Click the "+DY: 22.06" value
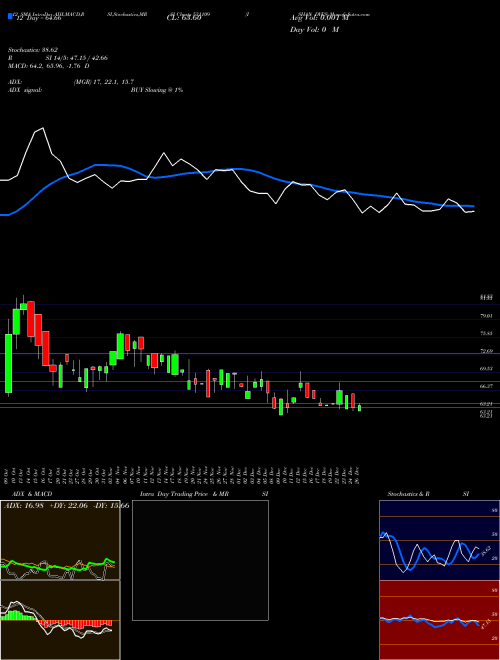500x660 pixels. tap(68, 506)
